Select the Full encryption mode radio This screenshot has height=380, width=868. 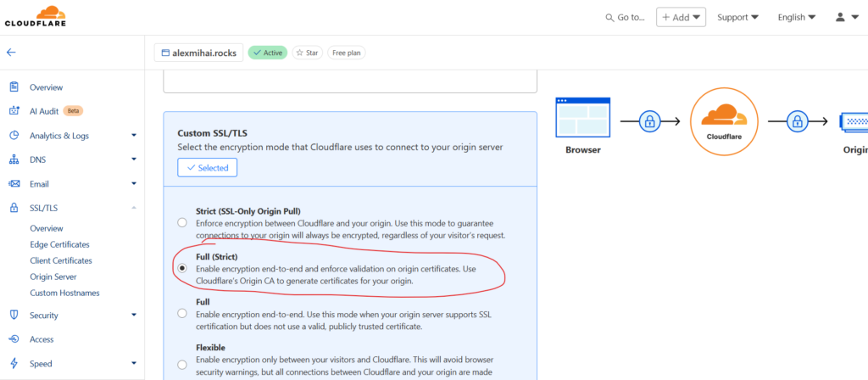(182, 314)
